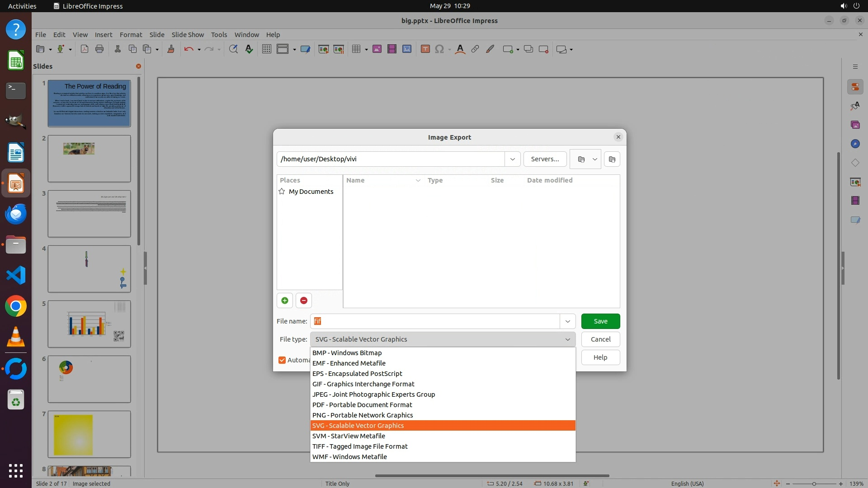Open the File name history dropdown
This screenshot has height=488, width=868.
tap(567, 321)
